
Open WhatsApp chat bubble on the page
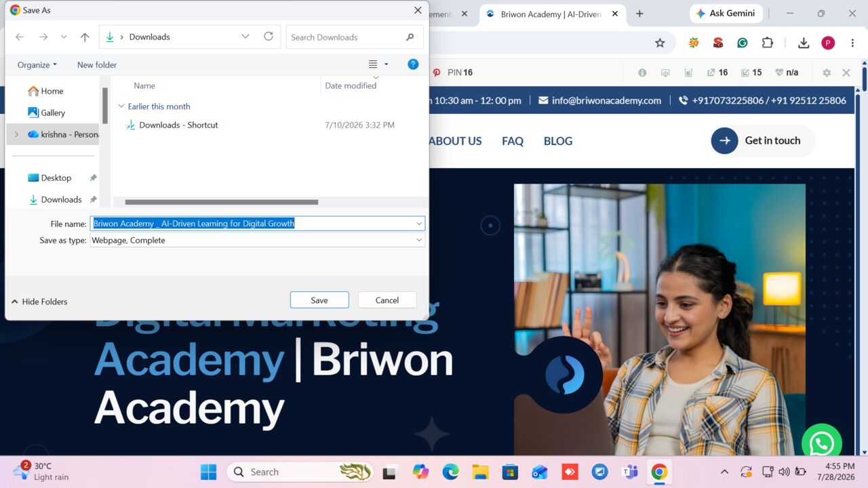pyautogui.click(x=821, y=444)
